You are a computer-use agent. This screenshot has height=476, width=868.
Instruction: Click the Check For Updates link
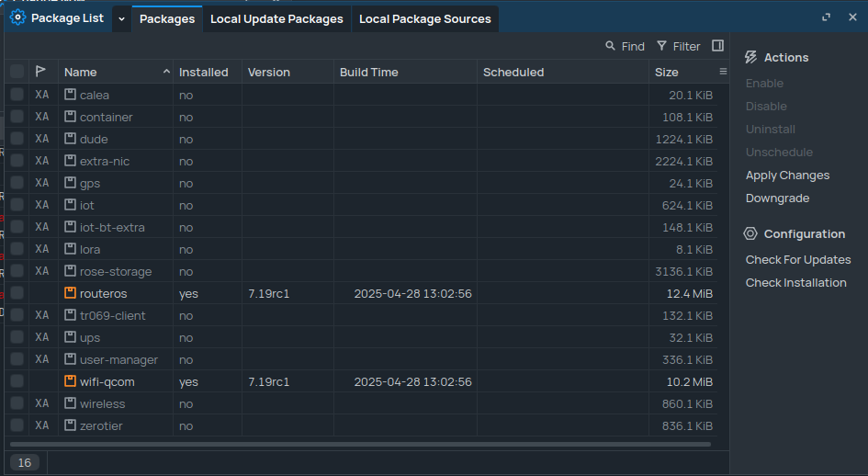[798, 259]
